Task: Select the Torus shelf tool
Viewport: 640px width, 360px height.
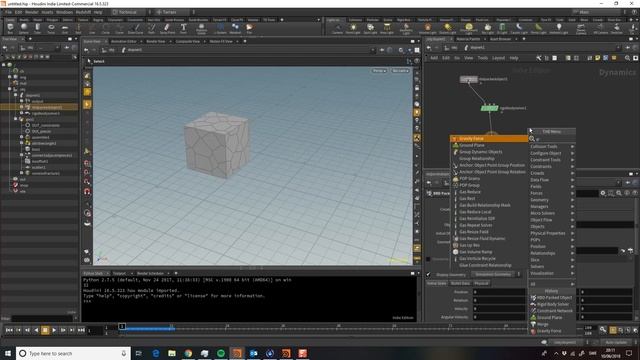Action: 51,28
